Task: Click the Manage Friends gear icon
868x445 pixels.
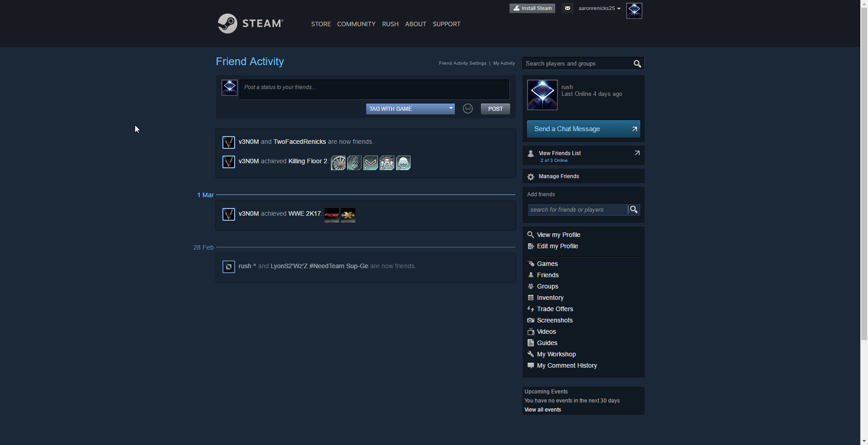Action: pos(531,177)
